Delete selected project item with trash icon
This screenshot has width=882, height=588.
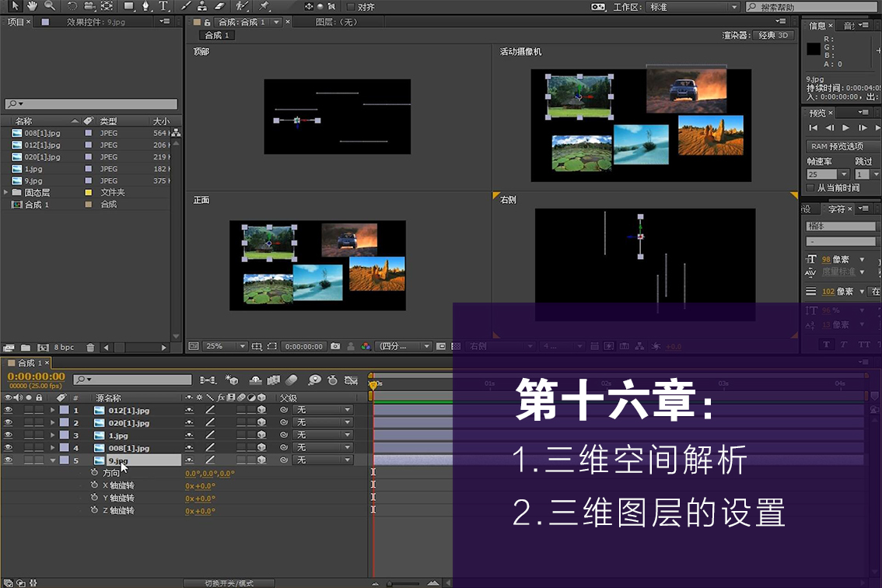tap(90, 348)
